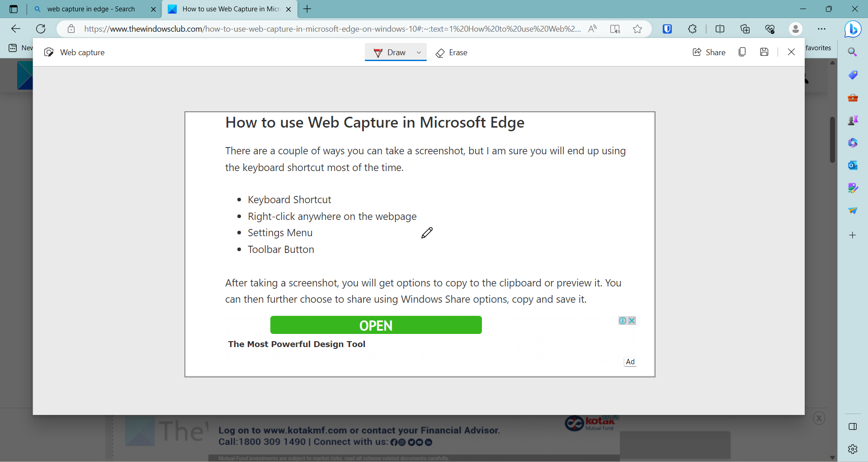868x462 pixels.
Task: Open sidebar Search
Action: 853,52
